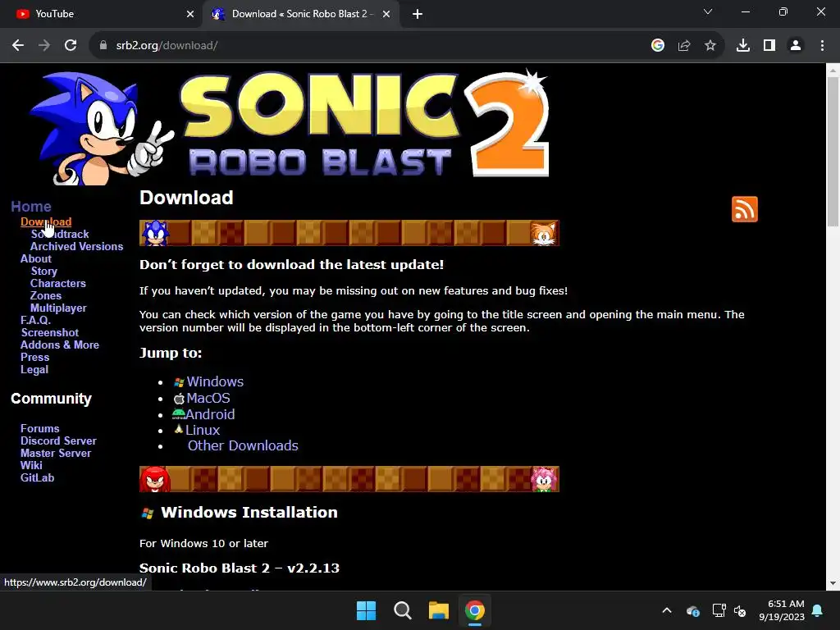The height and width of the screenshot is (630, 840).
Task: Open the Chrome downloads icon
Action: [743, 46]
